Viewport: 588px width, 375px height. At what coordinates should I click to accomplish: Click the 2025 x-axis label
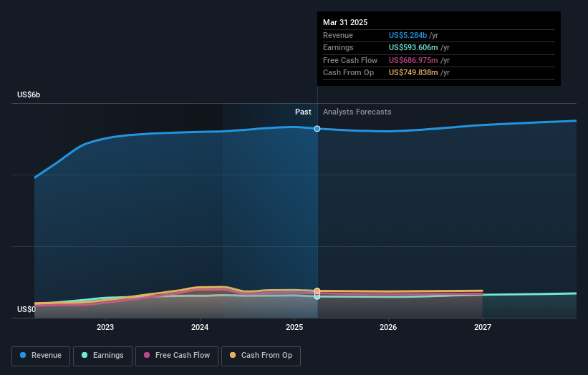tap(294, 327)
